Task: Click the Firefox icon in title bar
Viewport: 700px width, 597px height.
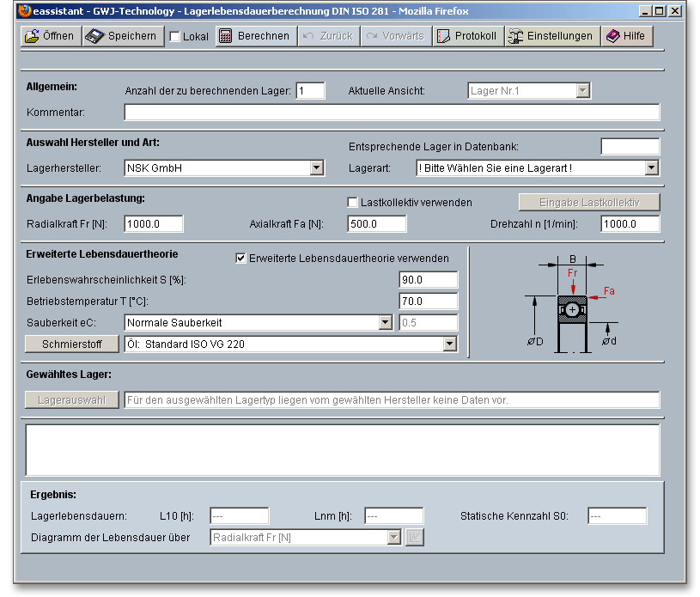Action: point(23,11)
